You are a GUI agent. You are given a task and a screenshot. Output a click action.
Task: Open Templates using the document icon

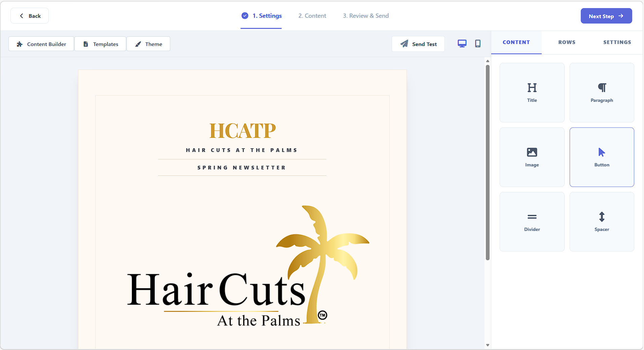tap(100, 44)
